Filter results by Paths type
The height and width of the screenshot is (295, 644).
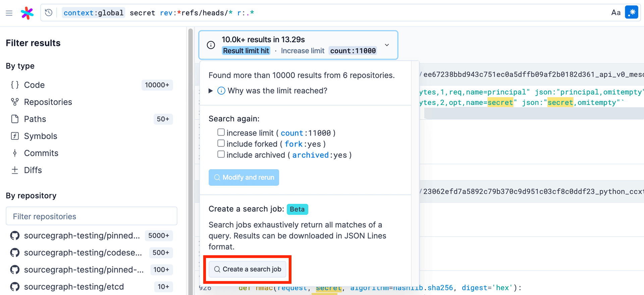(x=91, y=119)
